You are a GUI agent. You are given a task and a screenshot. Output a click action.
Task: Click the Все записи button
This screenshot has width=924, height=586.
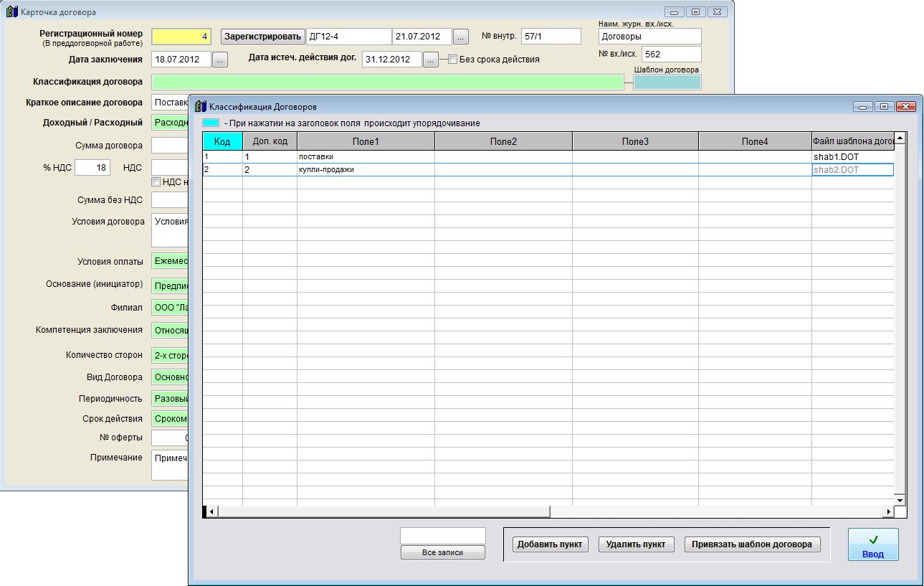[x=442, y=552]
